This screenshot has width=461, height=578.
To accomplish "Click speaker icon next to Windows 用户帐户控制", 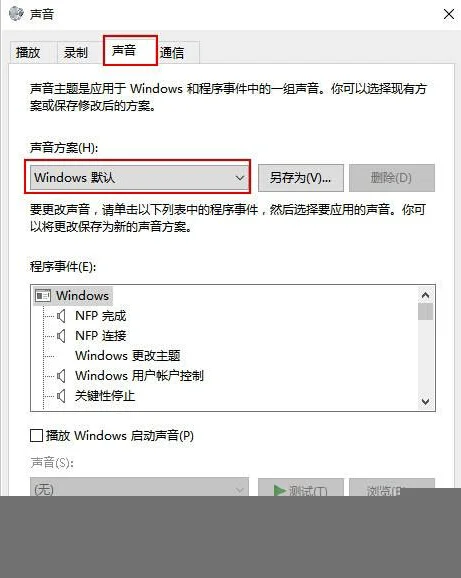I will (61, 376).
